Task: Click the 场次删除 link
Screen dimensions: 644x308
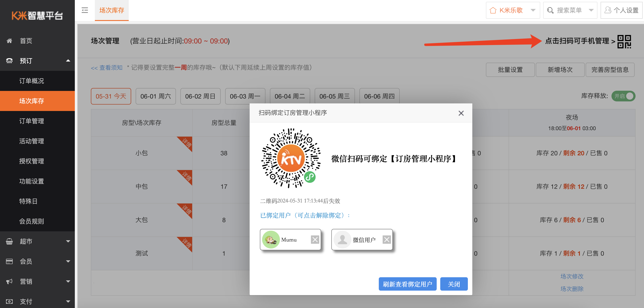Action: tap(572, 289)
